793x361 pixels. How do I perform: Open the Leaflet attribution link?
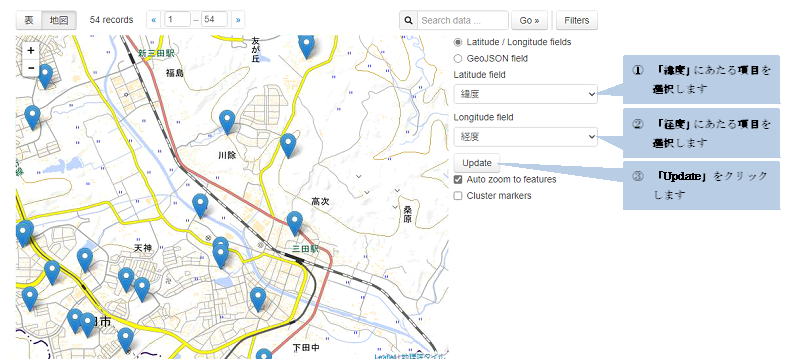coord(384,356)
